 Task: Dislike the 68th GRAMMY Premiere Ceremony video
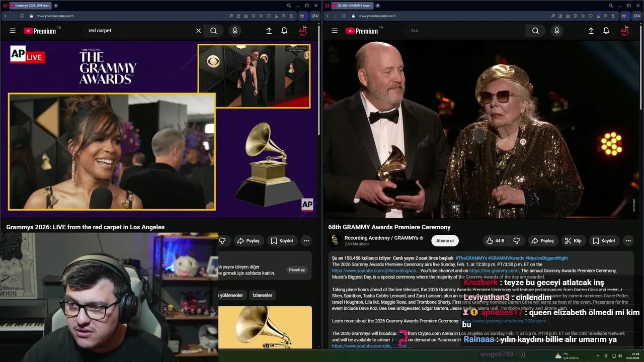click(516, 241)
